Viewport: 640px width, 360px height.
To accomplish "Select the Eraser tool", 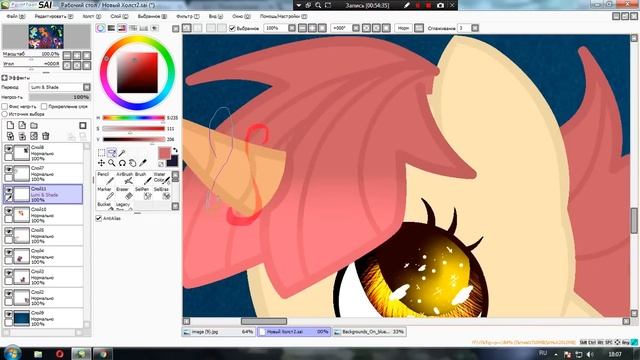I will click(125, 193).
